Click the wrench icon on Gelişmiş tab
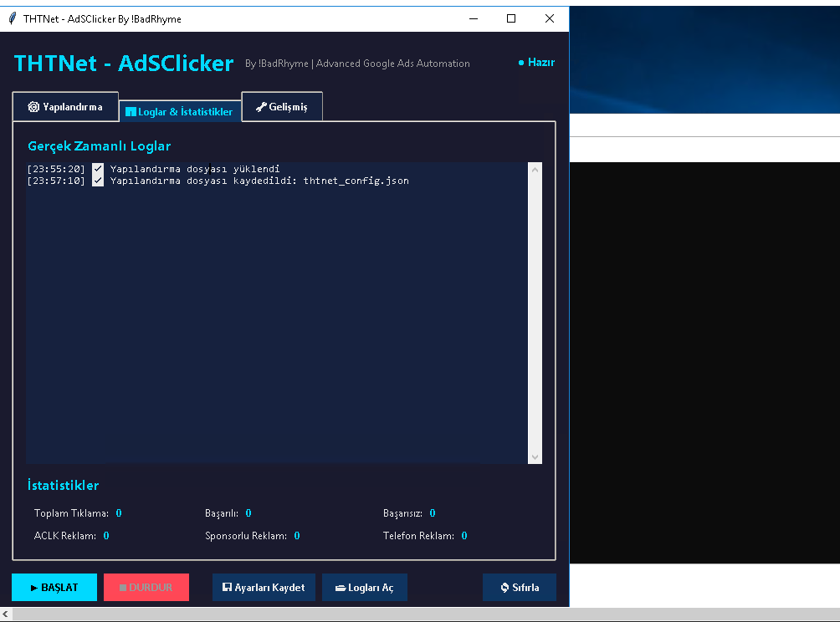 click(261, 107)
